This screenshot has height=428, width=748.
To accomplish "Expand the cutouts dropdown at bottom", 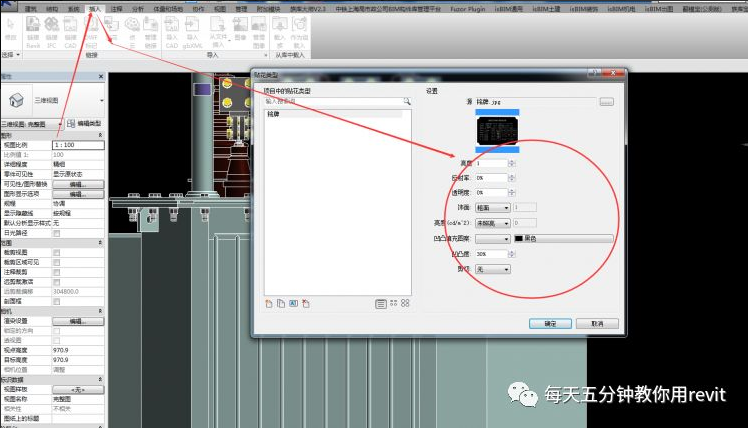I will (492, 269).
